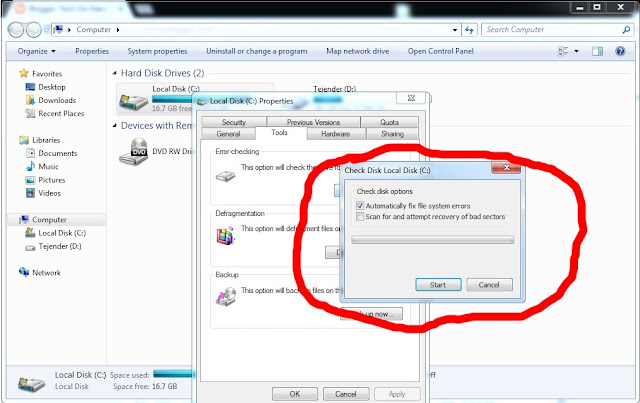Image resolution: width=640 pixels, height=403 pixels.
Task: Click the Space used bar in details pane
Action: click(x=173, y=374)
